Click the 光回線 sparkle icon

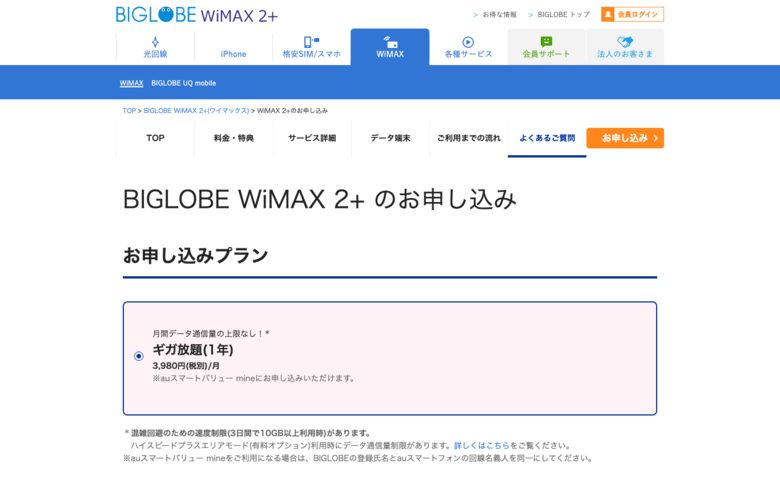[x=155, y=42]
